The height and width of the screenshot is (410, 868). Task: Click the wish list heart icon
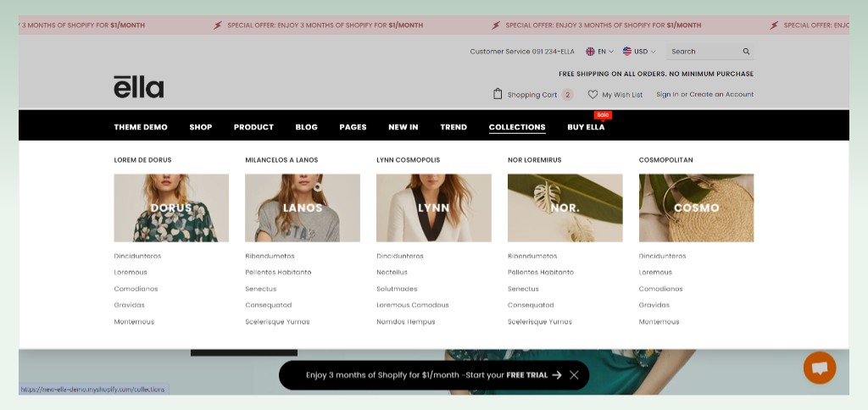(593, 95)
